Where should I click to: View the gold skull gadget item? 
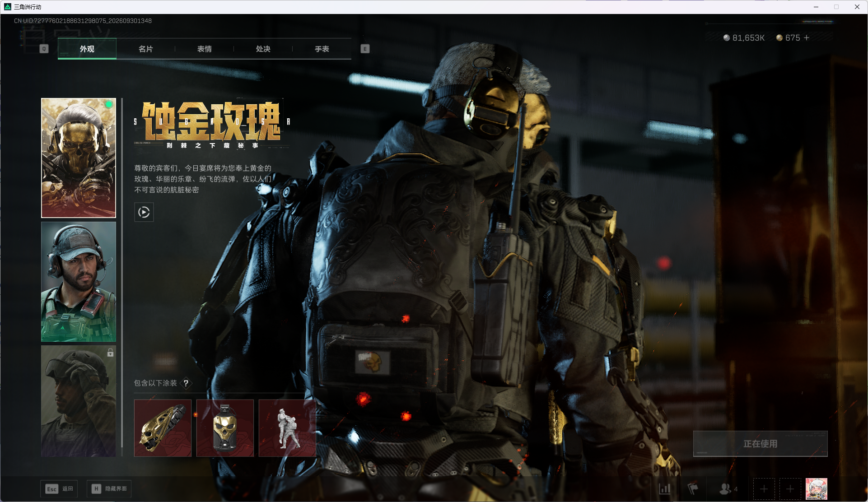click(163, 428)
